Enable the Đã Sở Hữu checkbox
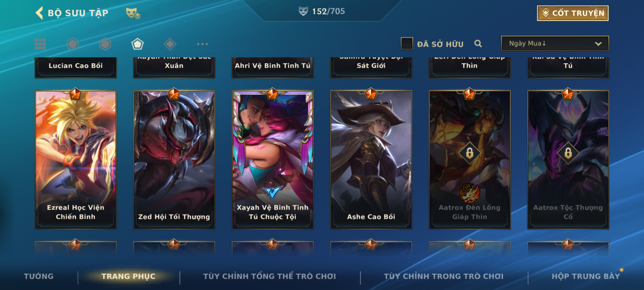The image size is (644, 290). [x=407, y=44]
